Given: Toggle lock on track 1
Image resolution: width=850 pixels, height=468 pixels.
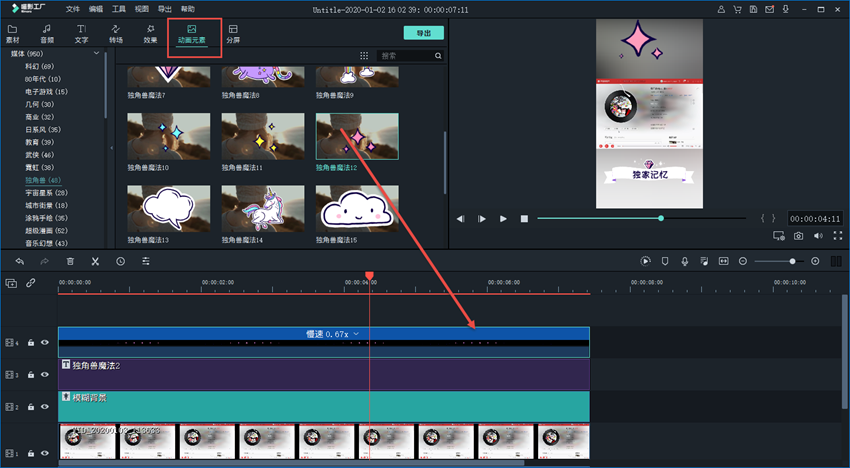Looking at the screenshot, I should click(31, 453).
